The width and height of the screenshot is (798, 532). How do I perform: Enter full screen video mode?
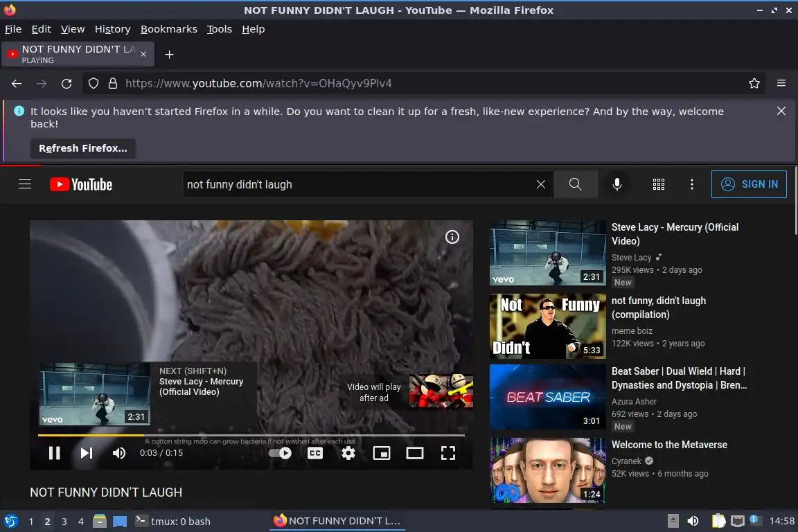point(448,453)
